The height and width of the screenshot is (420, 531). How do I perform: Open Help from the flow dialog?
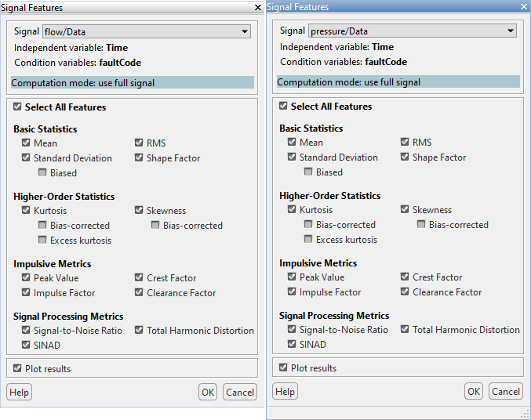pos(19,393)
